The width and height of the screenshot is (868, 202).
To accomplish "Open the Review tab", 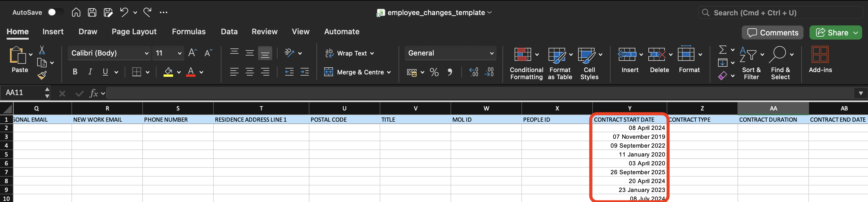I will 265,32.
